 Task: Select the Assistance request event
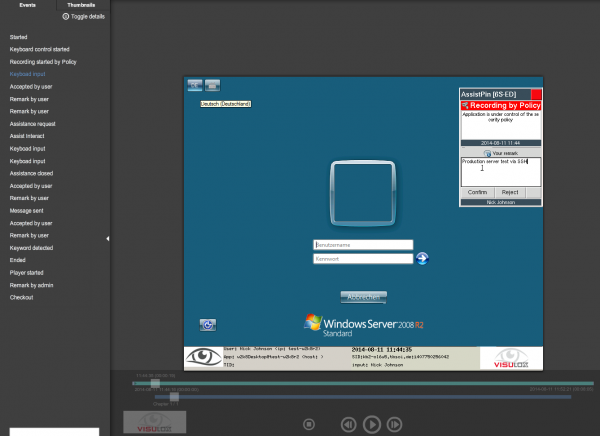tap(33, 124)
